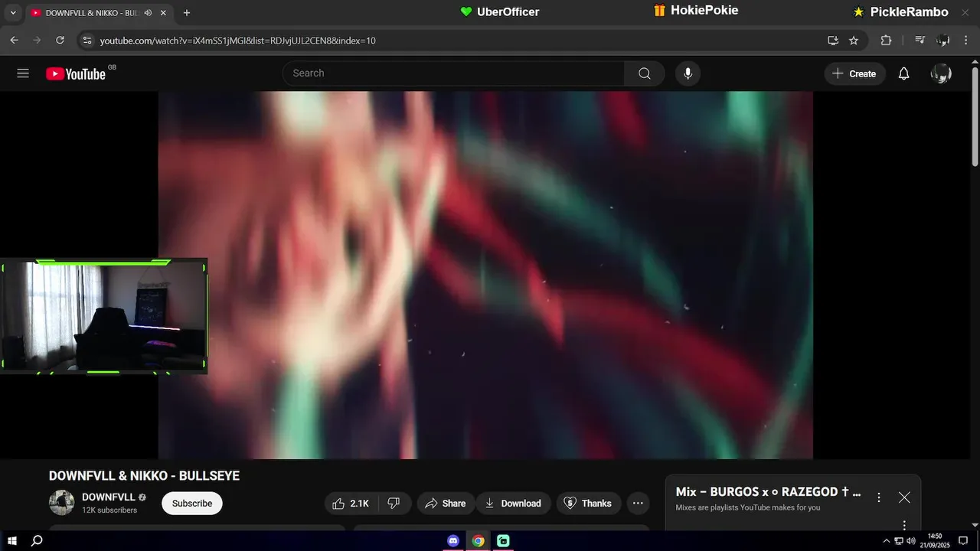
Task: Open Chrome extensions puzzle icon
Action: pyautogui.click(x=886, y=41)
